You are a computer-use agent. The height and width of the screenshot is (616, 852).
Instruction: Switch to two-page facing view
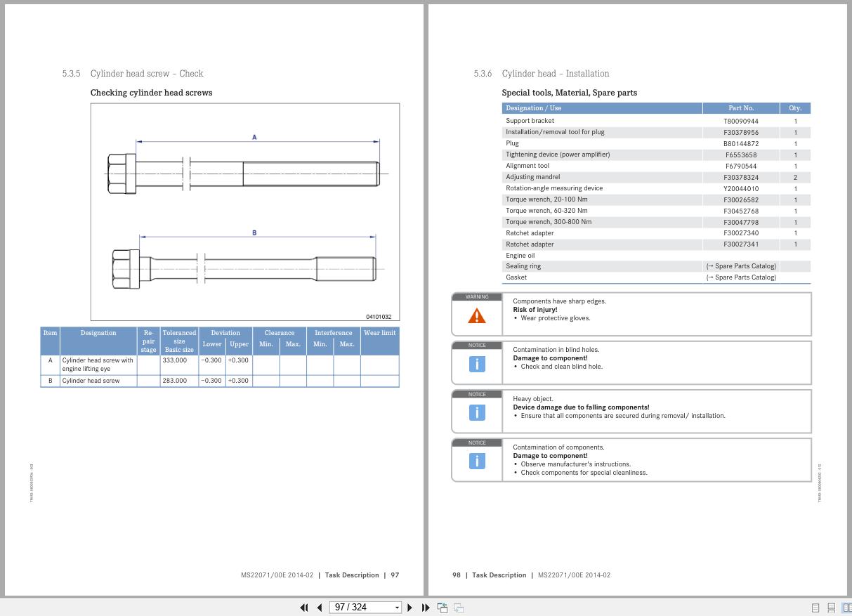click(x=846, y=608)
